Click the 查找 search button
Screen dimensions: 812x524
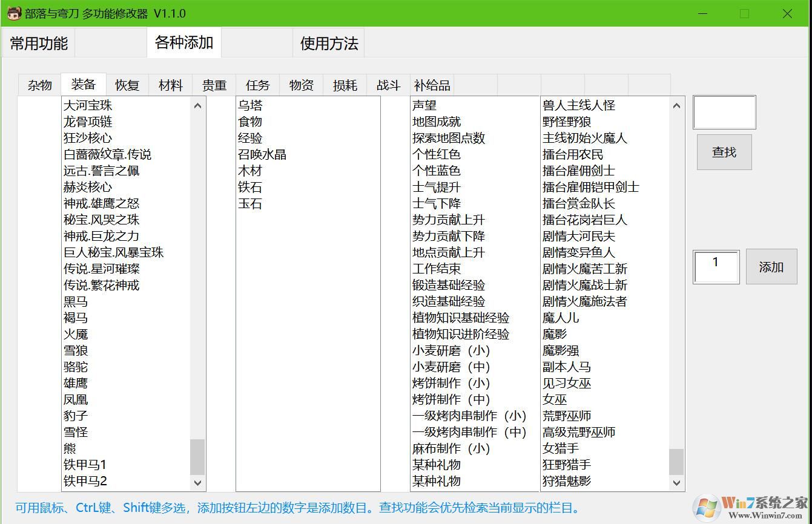[724, 152]
